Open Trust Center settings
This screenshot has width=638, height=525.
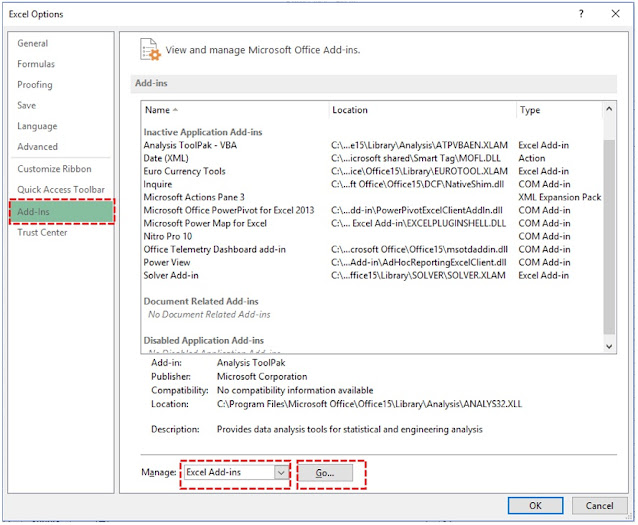tap(42, 232)
